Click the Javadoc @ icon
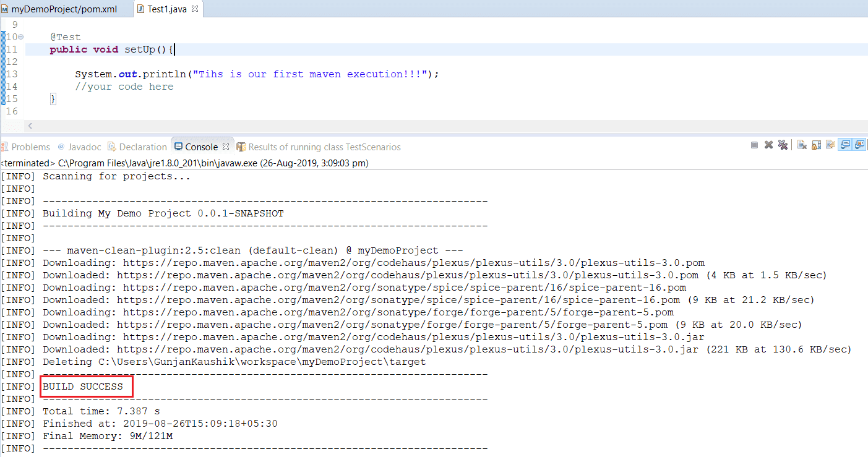Image resolution: width=868 pixels, height=457 pixels. [61, 147]
